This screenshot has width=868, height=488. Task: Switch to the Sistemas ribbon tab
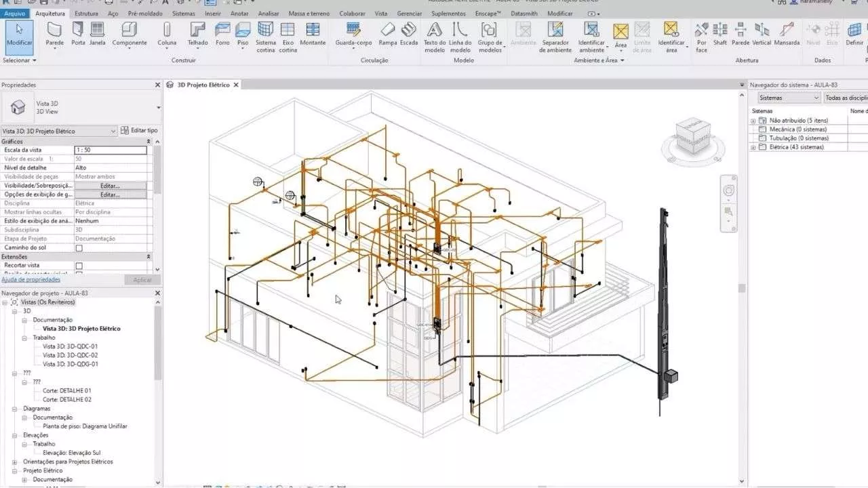[183, 14]
